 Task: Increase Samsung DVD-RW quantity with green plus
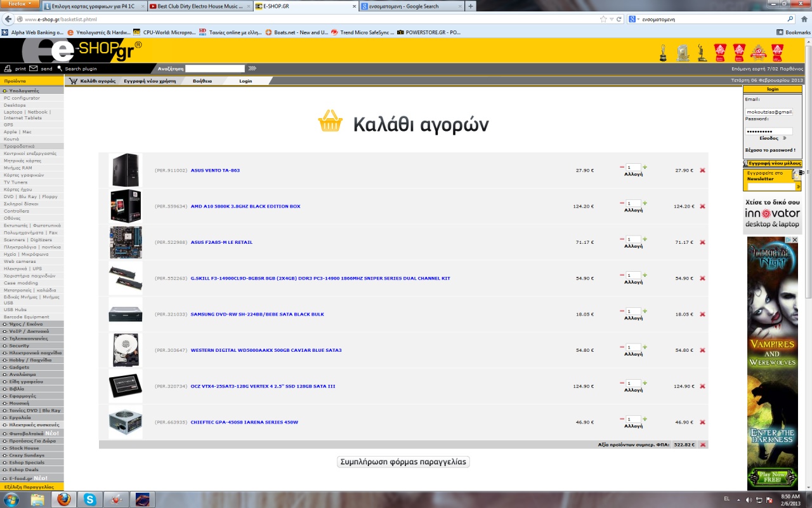(x=645, y=311)
